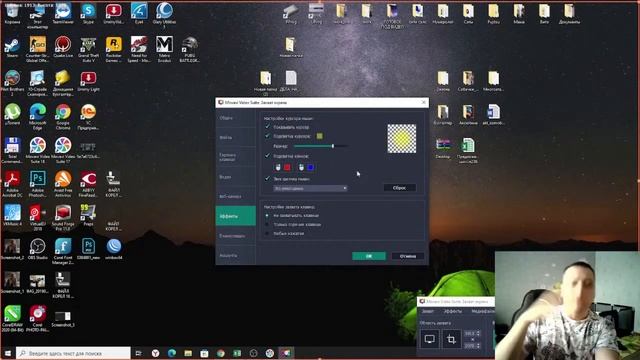The image size is (640, 360).
Task: Select the Movavi Video Suite 18 icon
Action: click(38, 150)
